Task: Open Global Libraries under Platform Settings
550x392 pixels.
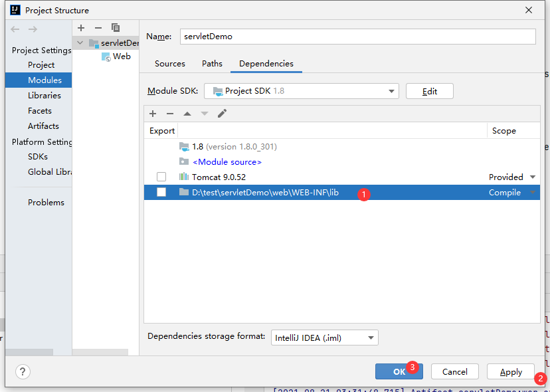Action: (x=50, y=172)
